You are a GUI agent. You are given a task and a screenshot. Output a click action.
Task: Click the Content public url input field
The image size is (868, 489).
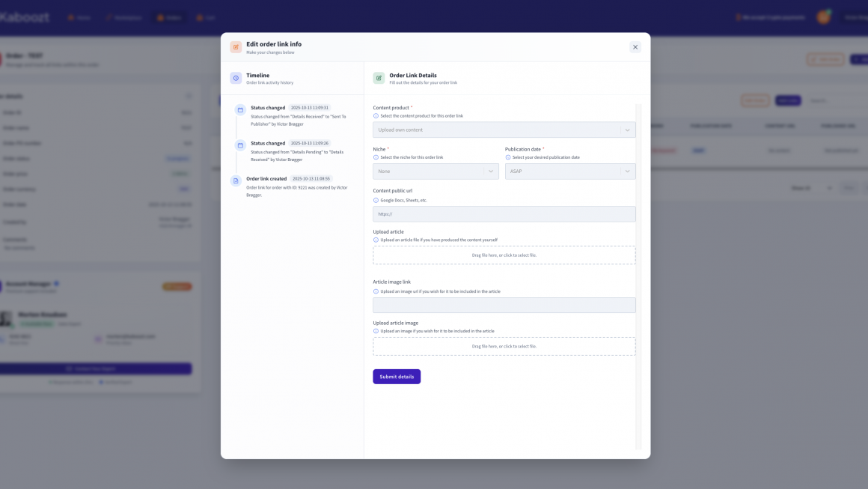coord(504,214)
